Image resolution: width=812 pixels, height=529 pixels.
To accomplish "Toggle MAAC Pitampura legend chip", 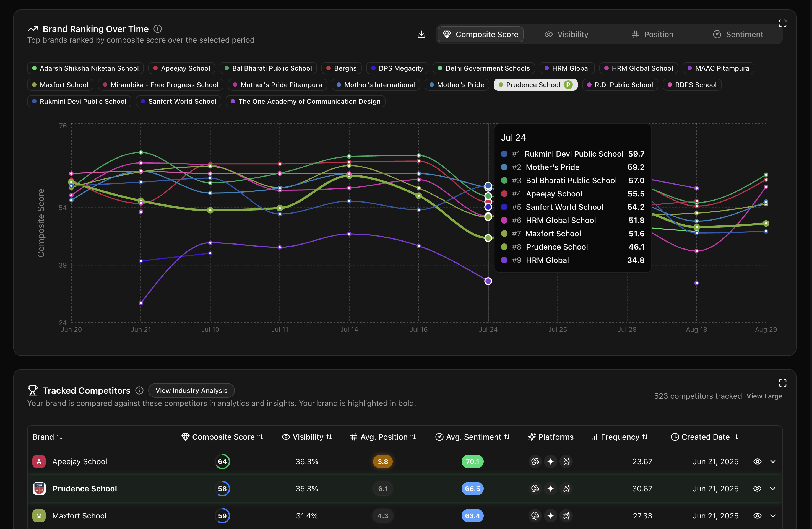I will [718, 68].
